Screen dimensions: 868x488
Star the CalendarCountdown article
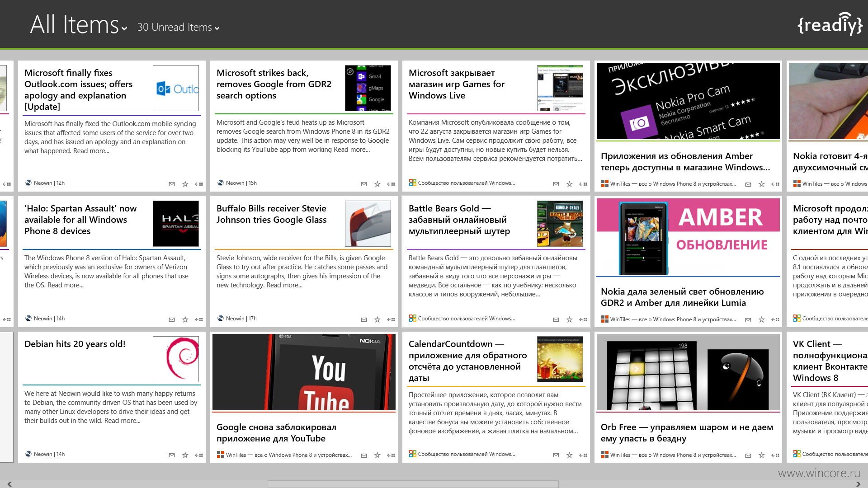pos(569,455)
